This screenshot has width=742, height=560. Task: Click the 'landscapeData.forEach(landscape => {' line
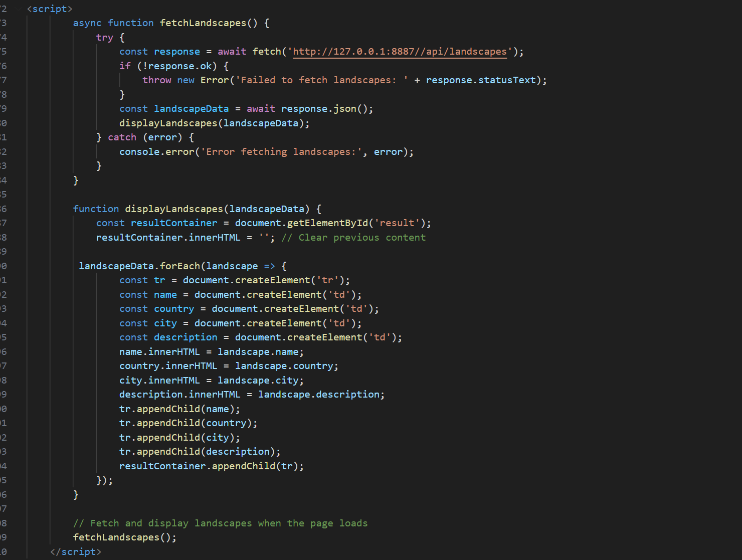point(182,266)
